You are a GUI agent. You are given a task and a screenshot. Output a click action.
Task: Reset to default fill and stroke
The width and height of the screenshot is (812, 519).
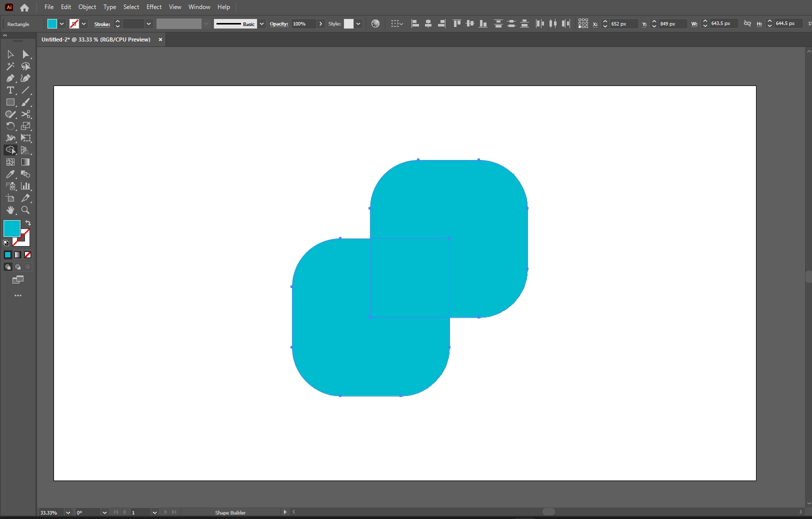coord(6,243)
